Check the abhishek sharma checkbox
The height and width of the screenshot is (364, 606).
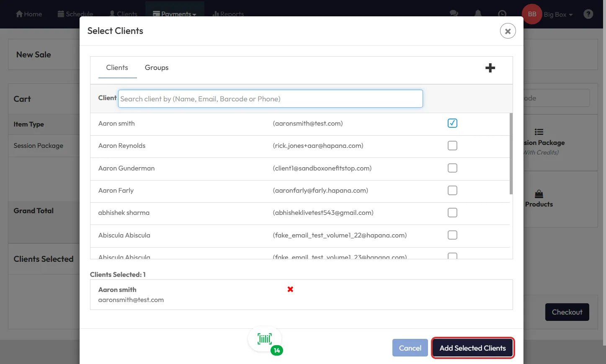click(452, 213)
